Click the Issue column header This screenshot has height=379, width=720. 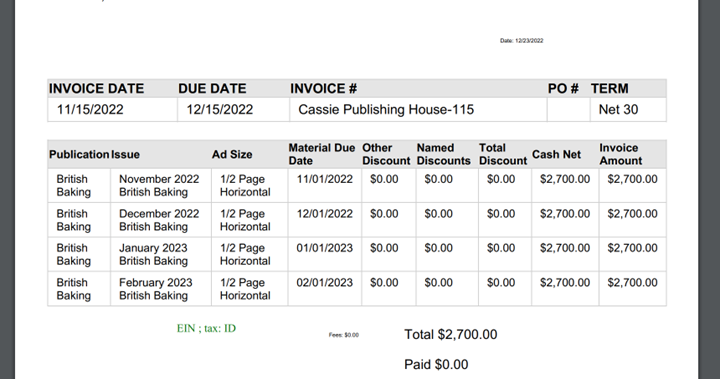coord(125,154)
